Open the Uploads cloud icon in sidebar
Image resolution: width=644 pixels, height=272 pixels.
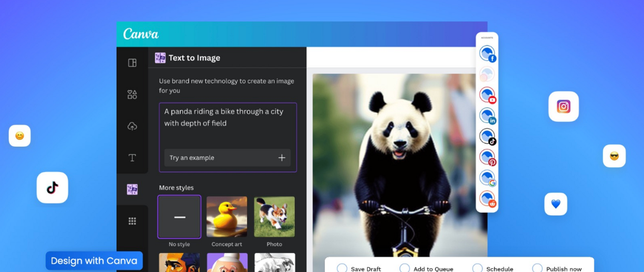coord(132,126)
